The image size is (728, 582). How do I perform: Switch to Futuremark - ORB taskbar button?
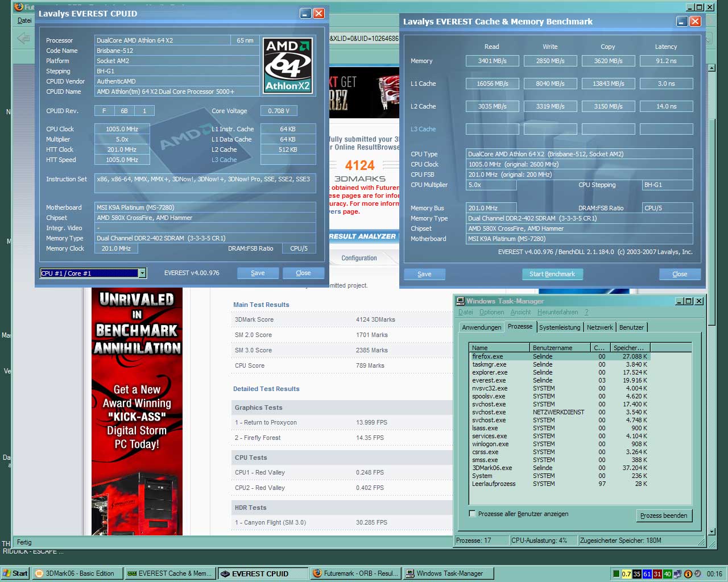click(x=355, y=573)
